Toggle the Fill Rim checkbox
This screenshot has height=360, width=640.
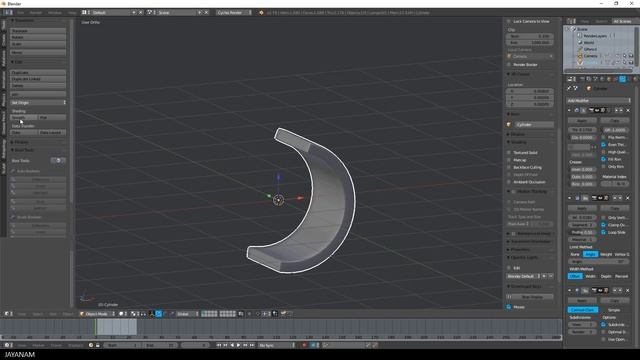click(604, 159)
